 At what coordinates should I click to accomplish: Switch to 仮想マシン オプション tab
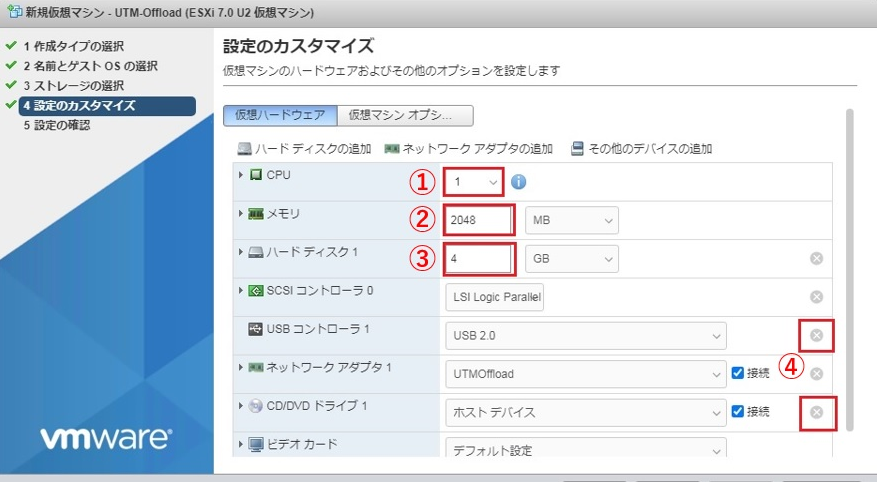click(405, 115)
